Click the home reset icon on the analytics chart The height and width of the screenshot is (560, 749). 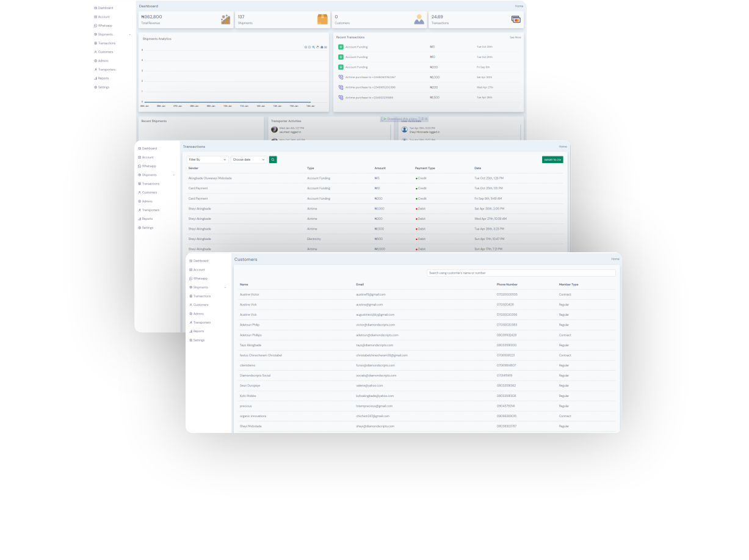tap(322, 47)
